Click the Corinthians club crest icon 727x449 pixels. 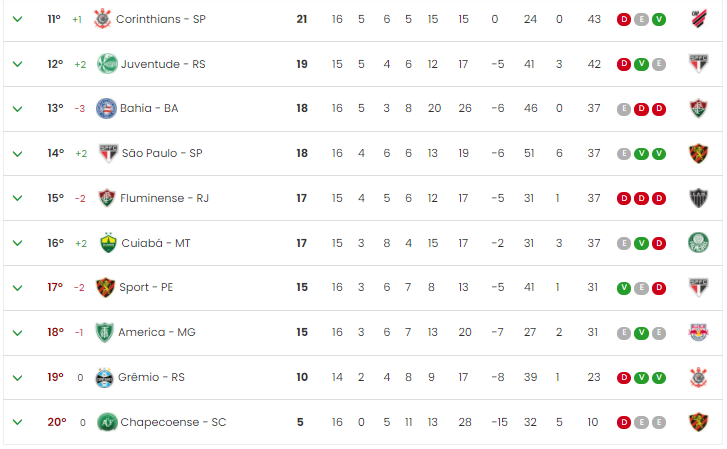[102, 19]
